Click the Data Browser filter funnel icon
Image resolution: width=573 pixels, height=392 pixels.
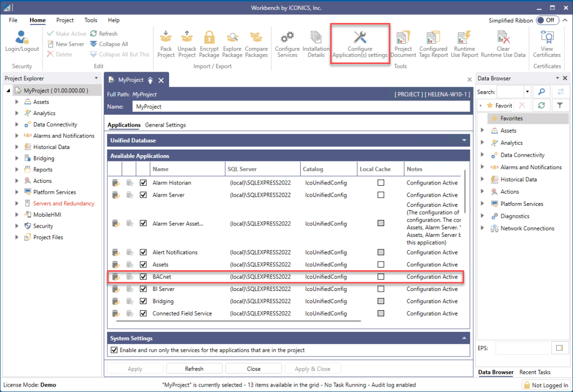pyautogui.click(x=560, y=105)
